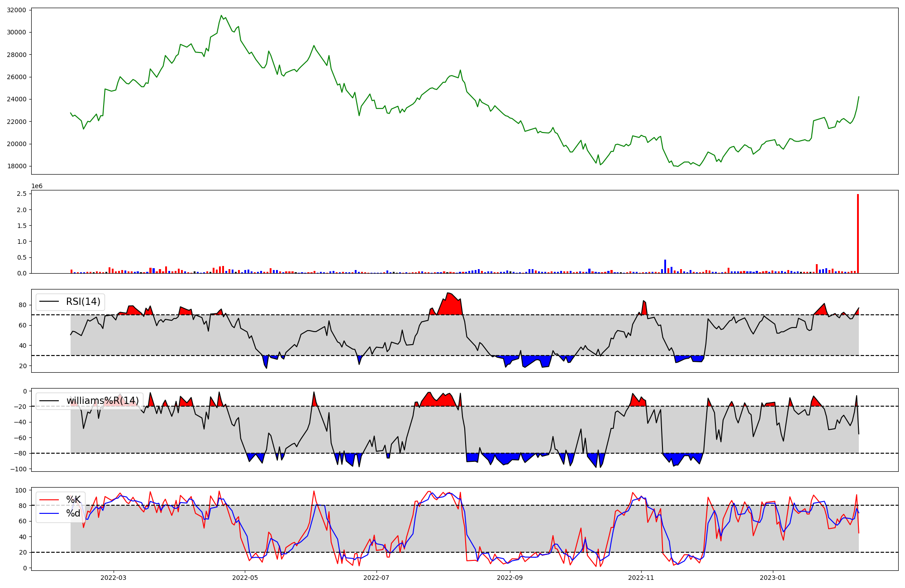905x588 pixels.
Task: Click the 2022-05 x-axis date label
Action: click(245, 578)
